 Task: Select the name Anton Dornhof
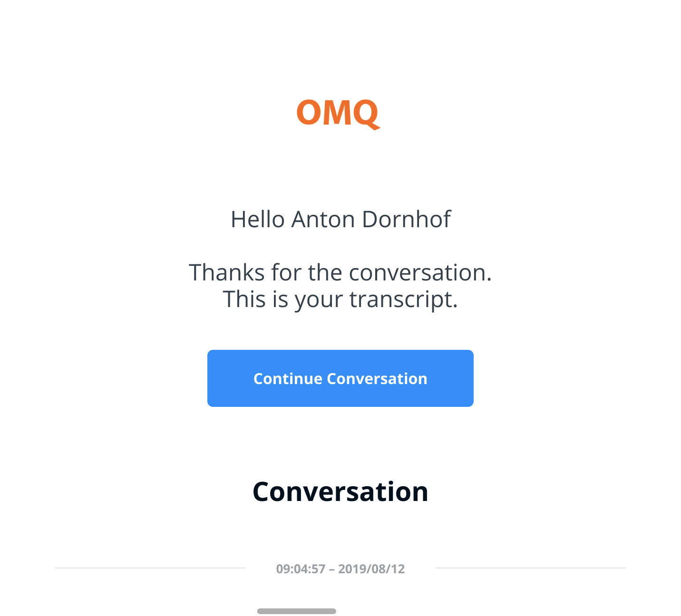point(371,220)
